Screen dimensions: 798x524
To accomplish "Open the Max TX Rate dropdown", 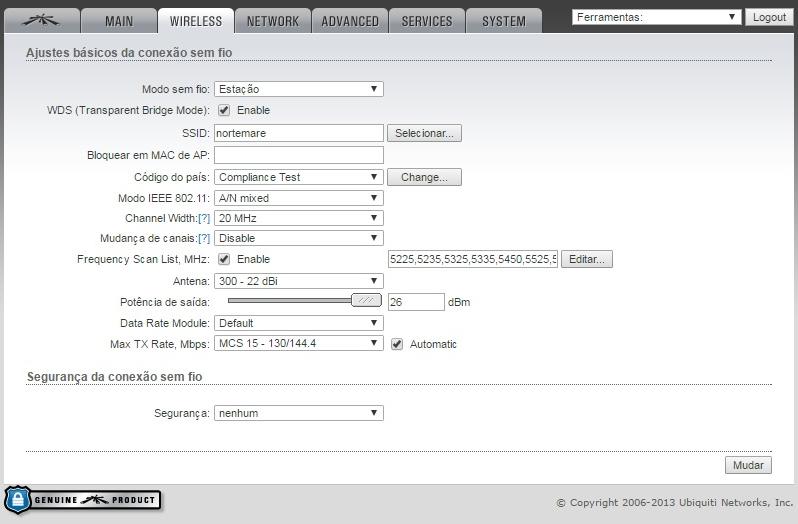I will [299, 343].
